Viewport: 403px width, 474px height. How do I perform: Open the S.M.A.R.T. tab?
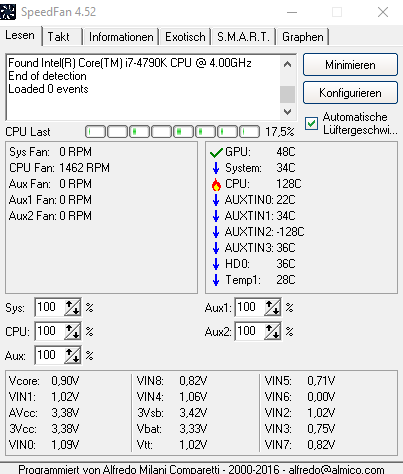[243, 37]
